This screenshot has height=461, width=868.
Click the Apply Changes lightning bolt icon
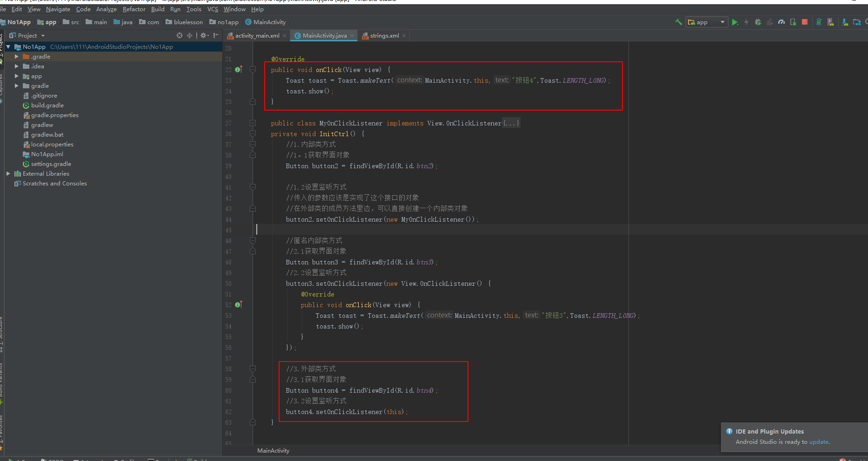tap(746, 22)
